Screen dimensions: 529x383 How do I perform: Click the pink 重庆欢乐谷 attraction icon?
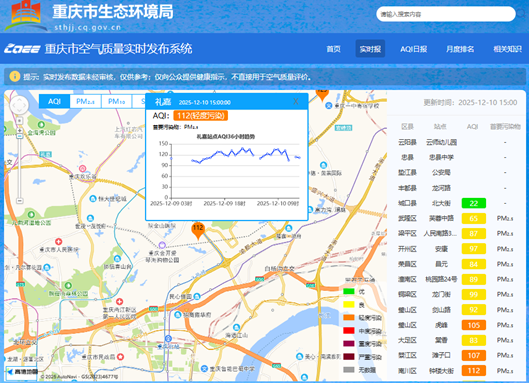click(82, 168)
